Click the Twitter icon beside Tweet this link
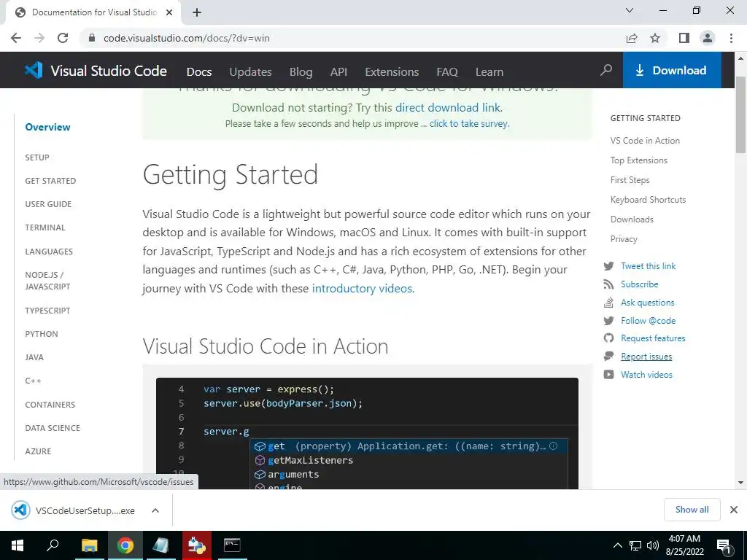 [x=609, y=266]
